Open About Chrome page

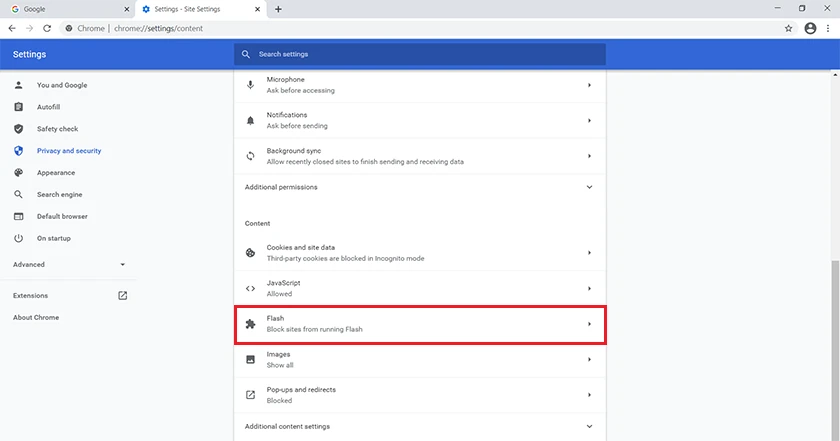click(36, 318)
